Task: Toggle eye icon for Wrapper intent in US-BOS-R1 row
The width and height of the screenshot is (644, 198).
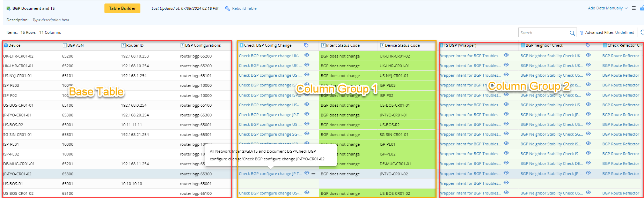Action: (506, 183)
